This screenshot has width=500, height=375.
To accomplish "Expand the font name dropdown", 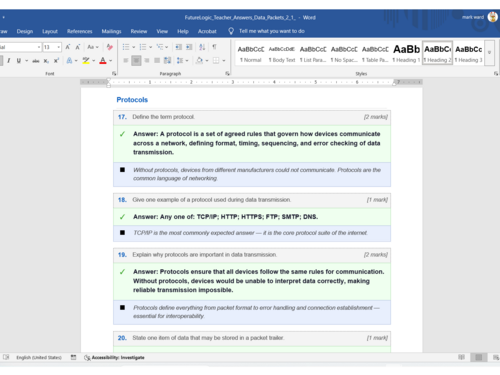I will pos(39,47).
